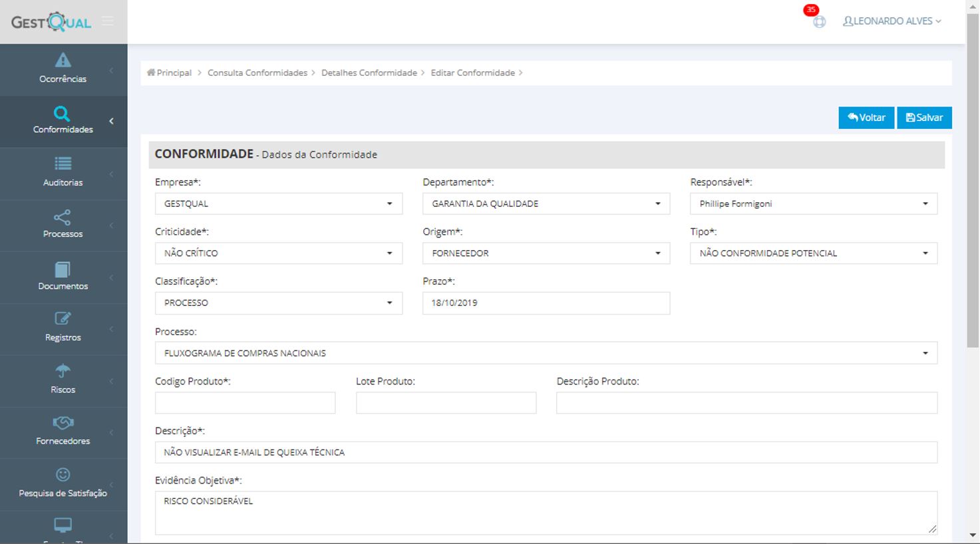Open the Processos share icon
Viewport: 980px width, 544px height.
[x=63, y=217]
